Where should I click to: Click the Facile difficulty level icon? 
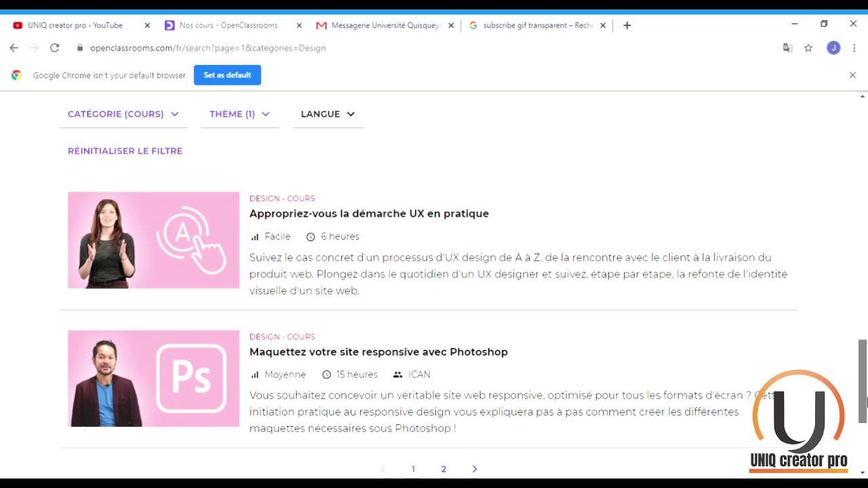(255, 237)
